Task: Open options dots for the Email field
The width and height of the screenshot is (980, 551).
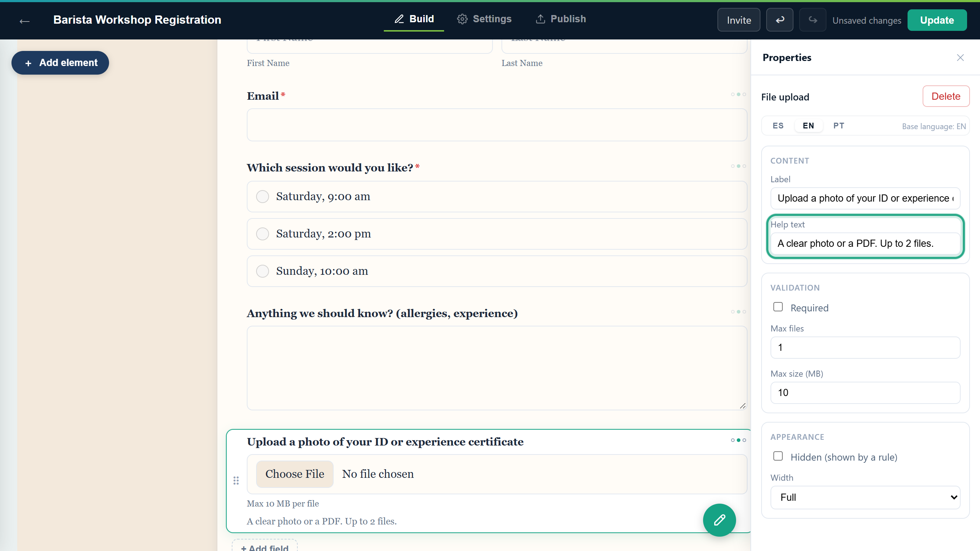Action: (x=739, y=94)
